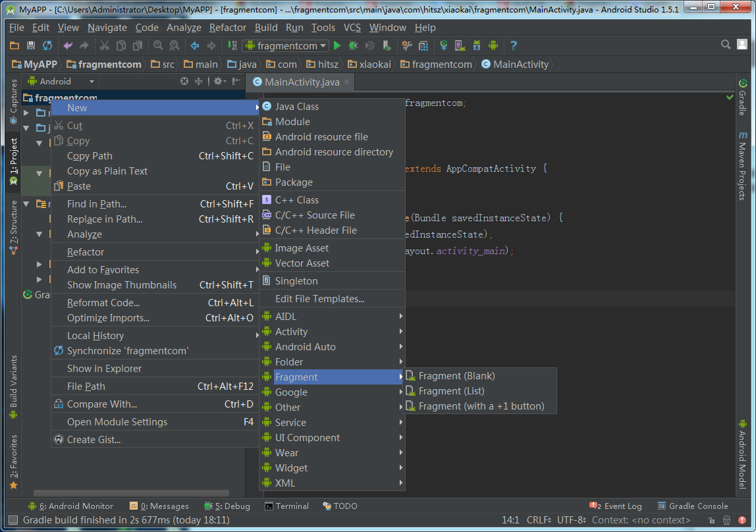Click the Attach debugger to process icon

click(387, 46)
